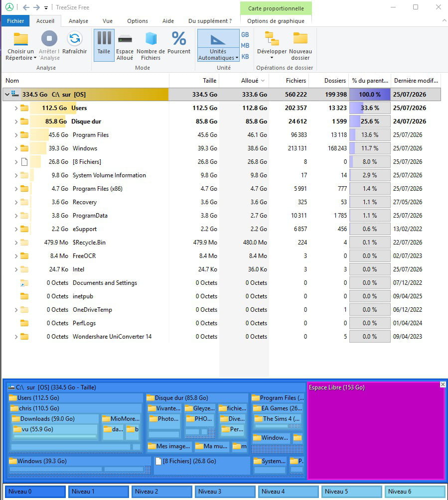Click the [8 Fichiers] file icon
The height and width of the screenshot is (500, 448).
[24, 162]
